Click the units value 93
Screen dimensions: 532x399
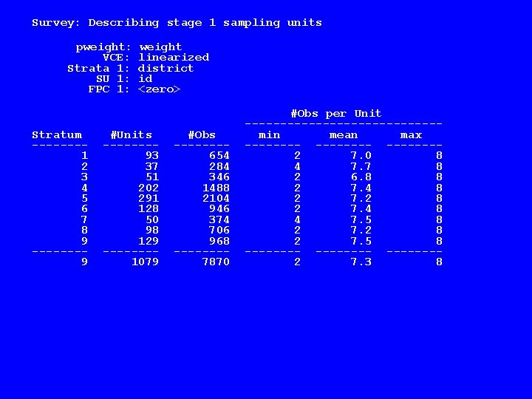tap(152, 155)
